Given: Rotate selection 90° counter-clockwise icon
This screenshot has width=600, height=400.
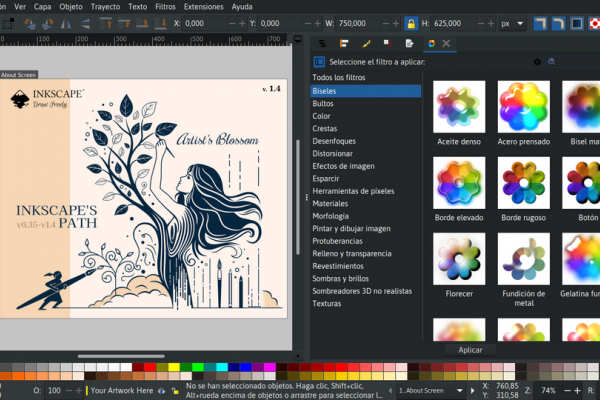Looking at the screenshot, I should [29, 24].
